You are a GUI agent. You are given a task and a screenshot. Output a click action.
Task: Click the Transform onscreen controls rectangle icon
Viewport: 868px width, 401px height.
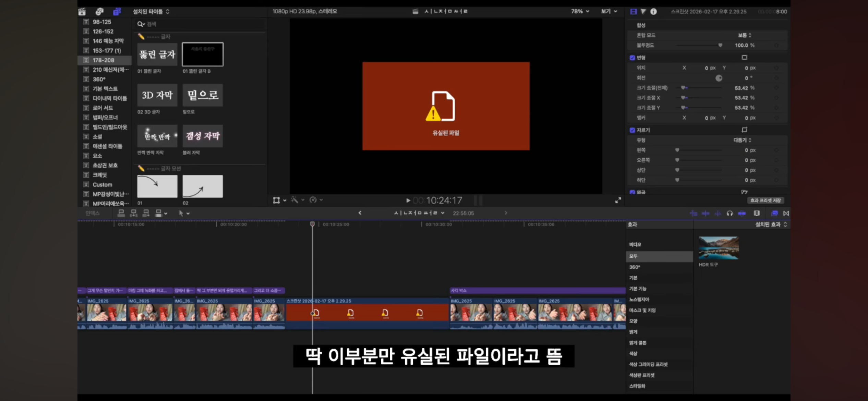(x=744, y=58)
